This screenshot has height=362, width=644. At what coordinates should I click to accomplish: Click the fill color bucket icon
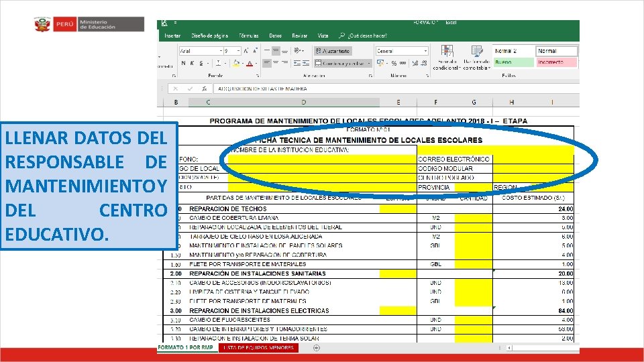coord(236,63)
